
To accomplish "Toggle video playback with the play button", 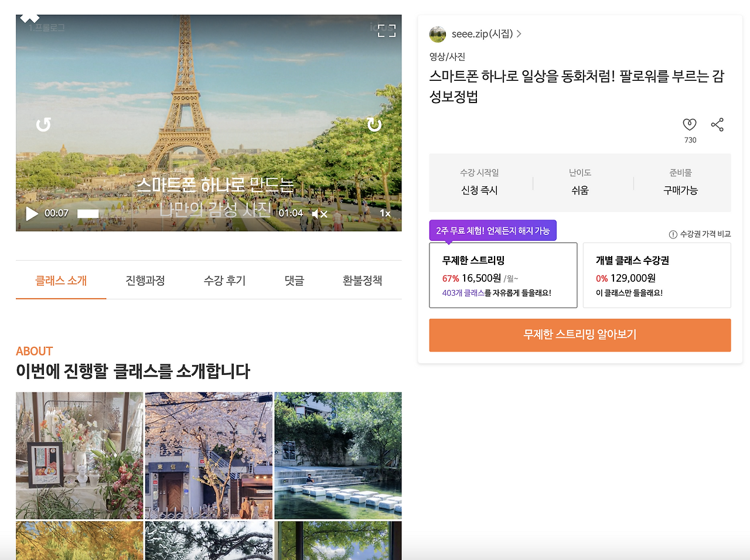I will pyautogui.click(x=32, y=214).
